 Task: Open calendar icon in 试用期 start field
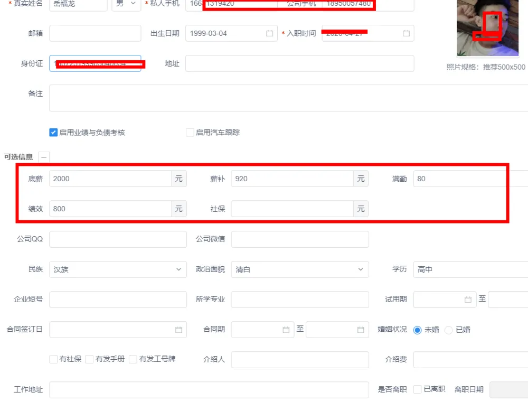click(468, 300)
